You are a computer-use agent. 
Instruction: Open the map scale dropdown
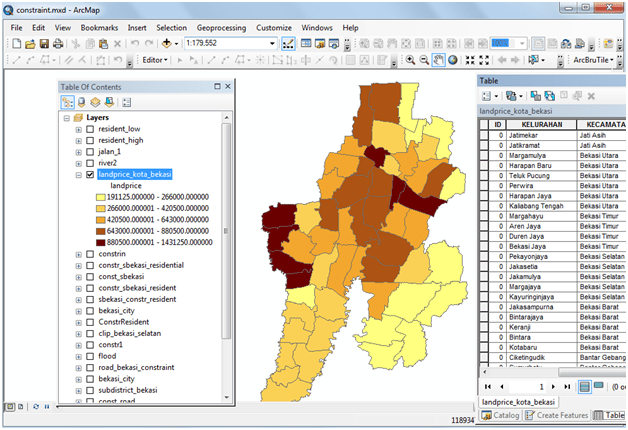click(272, 44)
